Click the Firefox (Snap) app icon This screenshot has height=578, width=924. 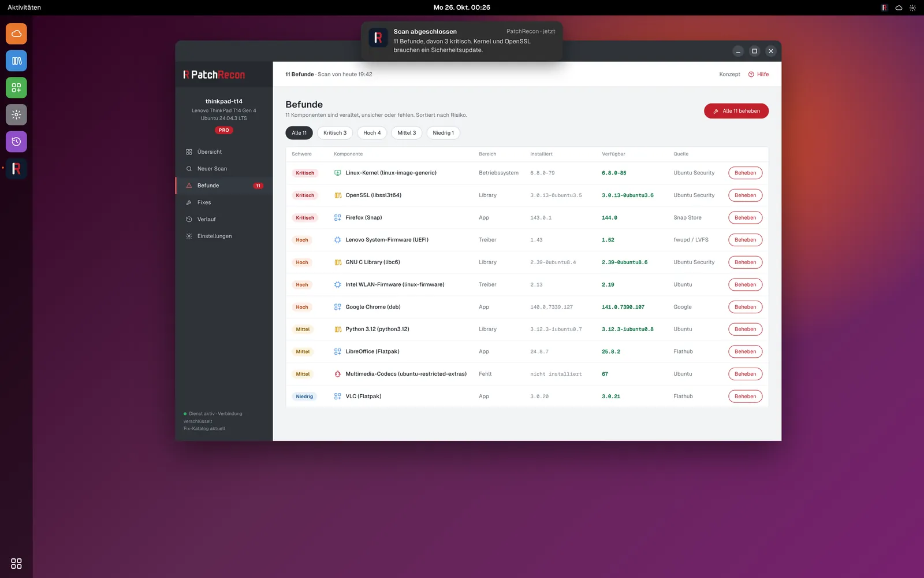point(338,218)
